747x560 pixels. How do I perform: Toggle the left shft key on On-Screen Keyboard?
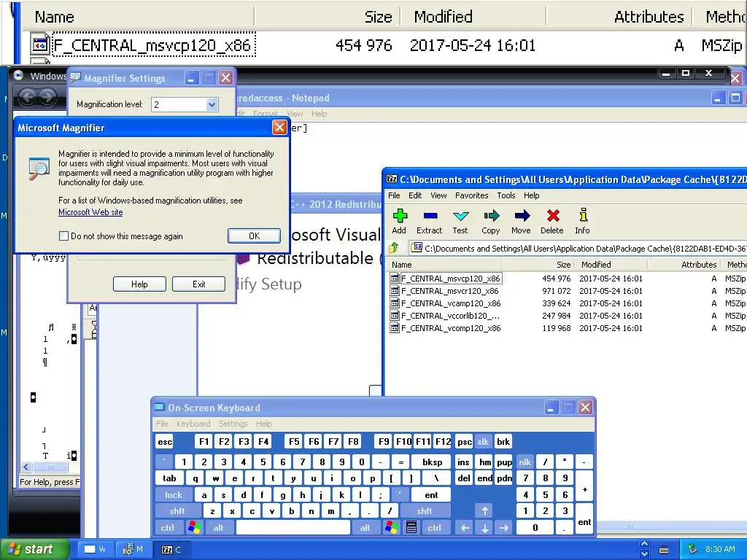click(x=177, y=511)
